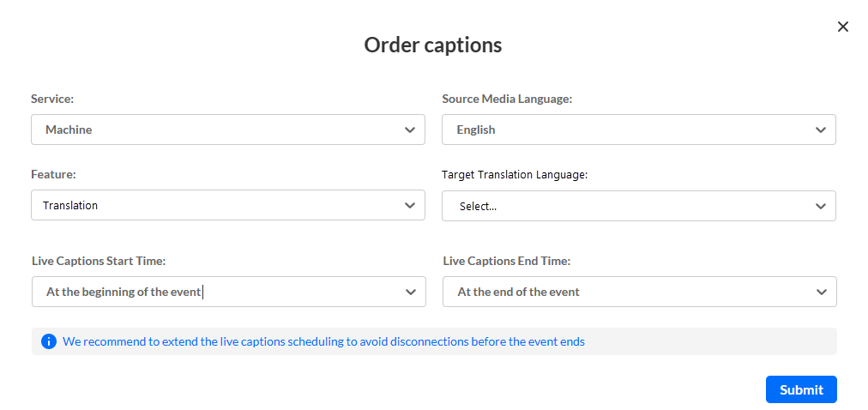Click the Target Translation Language label
The image size is (868, 410).
pyautogui.click(x=515, y=174)
